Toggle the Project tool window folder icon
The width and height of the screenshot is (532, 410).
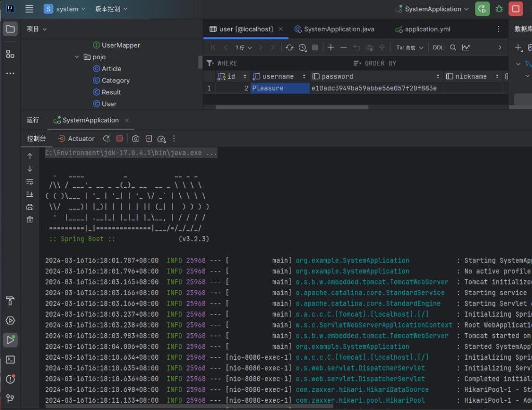click(10, 29)
